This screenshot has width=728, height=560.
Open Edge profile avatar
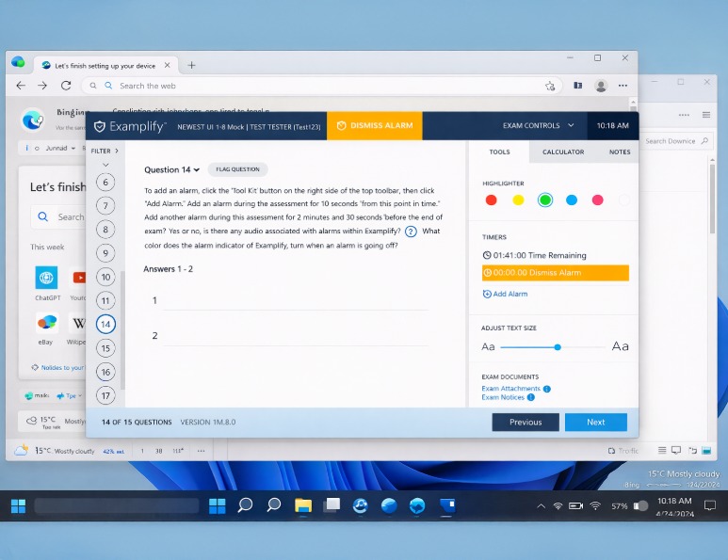pyautogui.click(x=601, y=86)
